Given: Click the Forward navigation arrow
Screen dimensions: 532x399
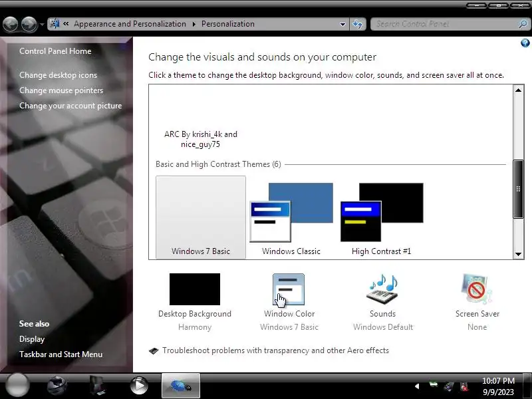Looking at the screenshot, I should 29,25.
